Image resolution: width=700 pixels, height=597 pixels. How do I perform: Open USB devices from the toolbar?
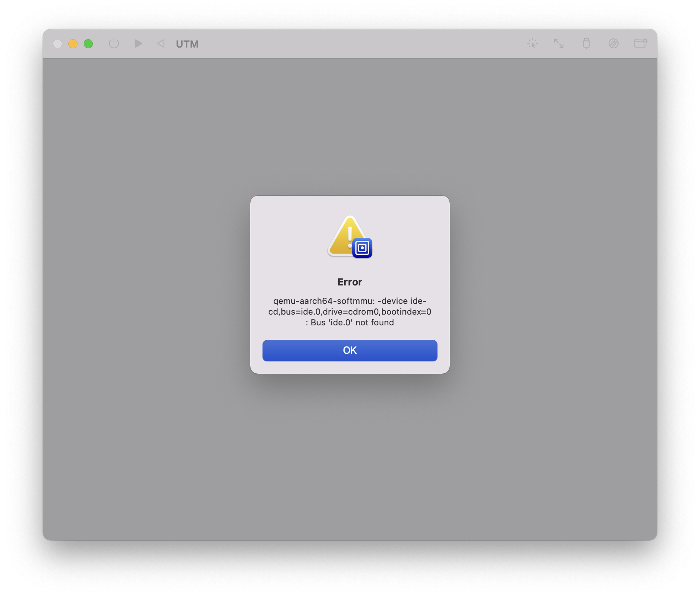586,43
